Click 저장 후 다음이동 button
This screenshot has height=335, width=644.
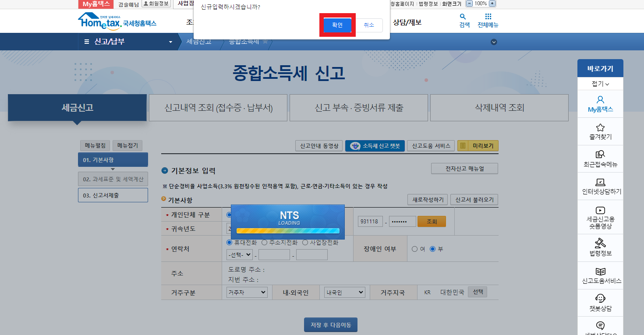point(331,325)
